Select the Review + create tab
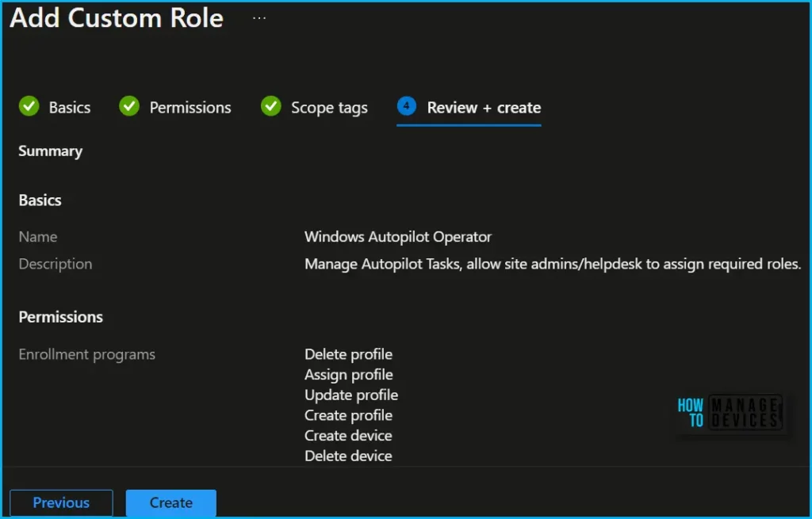This screenshot has height=519, width=812. (484, 108)
